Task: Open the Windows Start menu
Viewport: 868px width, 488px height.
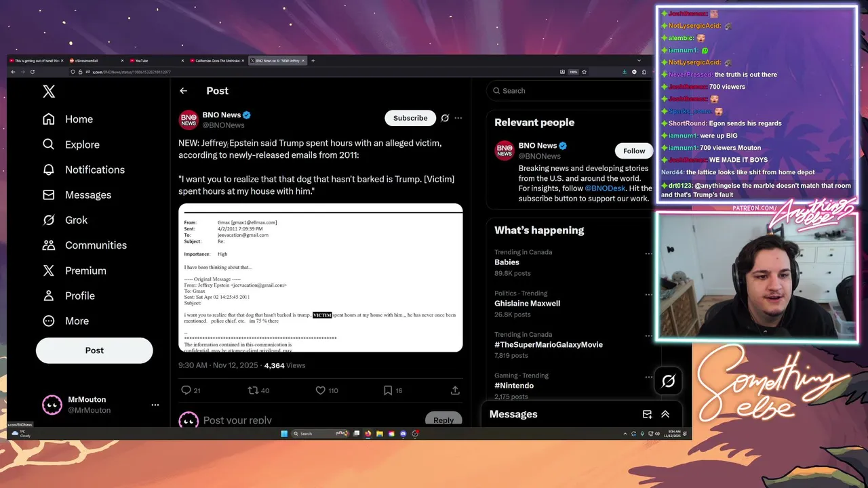Action: click(x=284, y=434)
